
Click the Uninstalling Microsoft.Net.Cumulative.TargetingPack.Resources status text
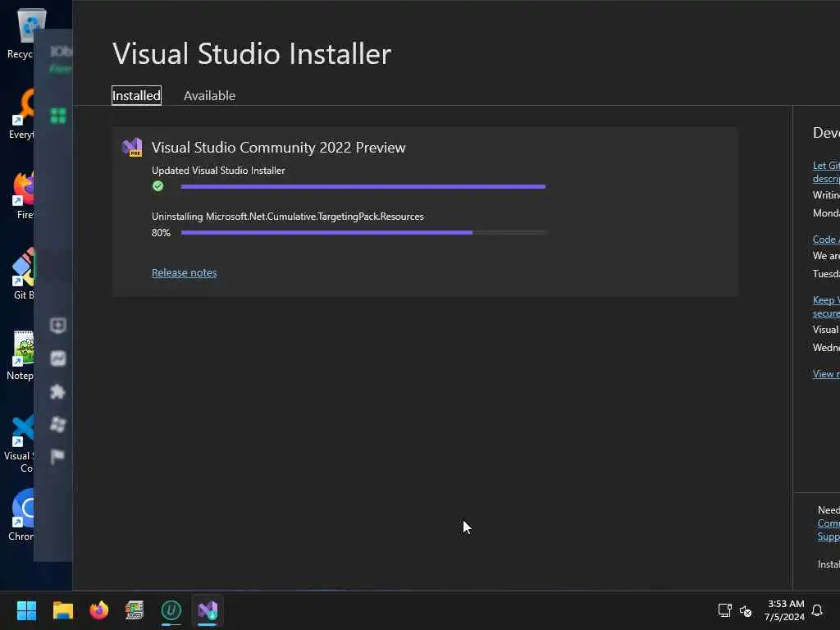pos(288,217)
